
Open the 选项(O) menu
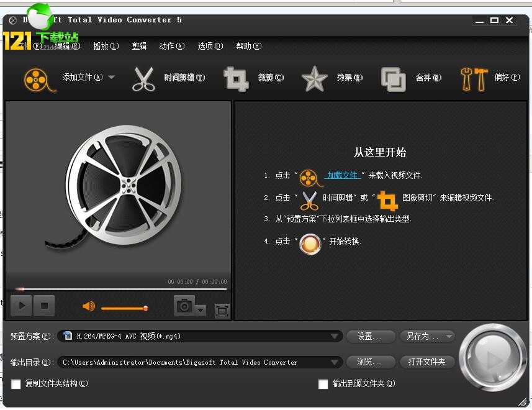[210, 46]
